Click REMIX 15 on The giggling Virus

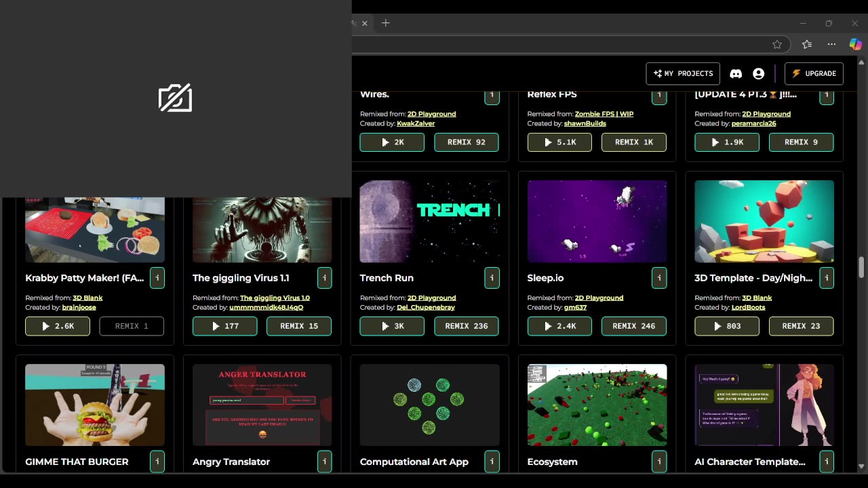point(299,326)
